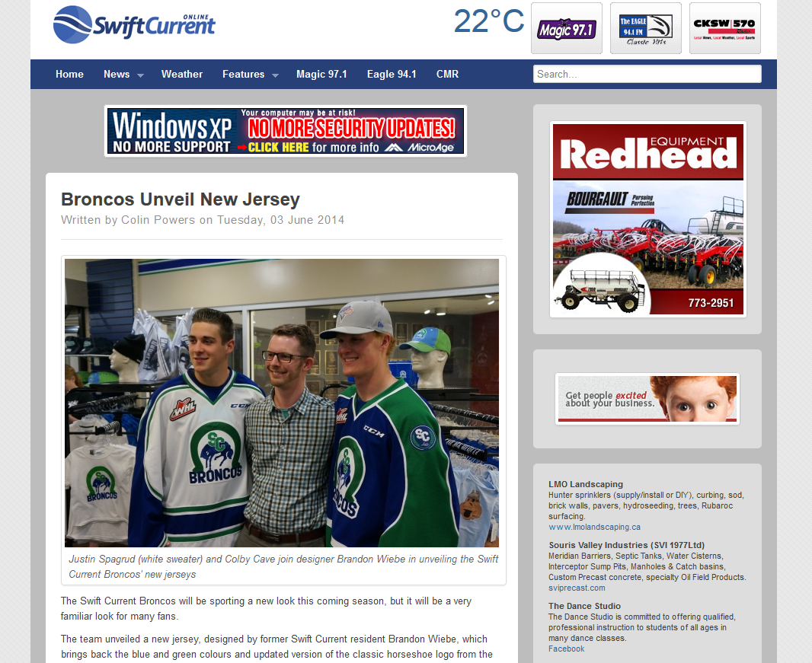The width and height of the screenshot is (812, 663).
Task: Select the Home menu item
Action: point(69,74)
